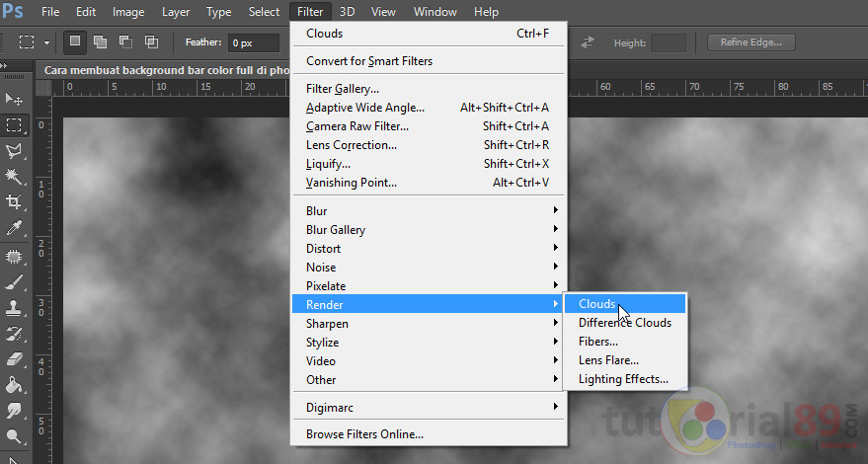Select the Smudge tool
This screenshot has height=464, width=868.
pos(14,411)
